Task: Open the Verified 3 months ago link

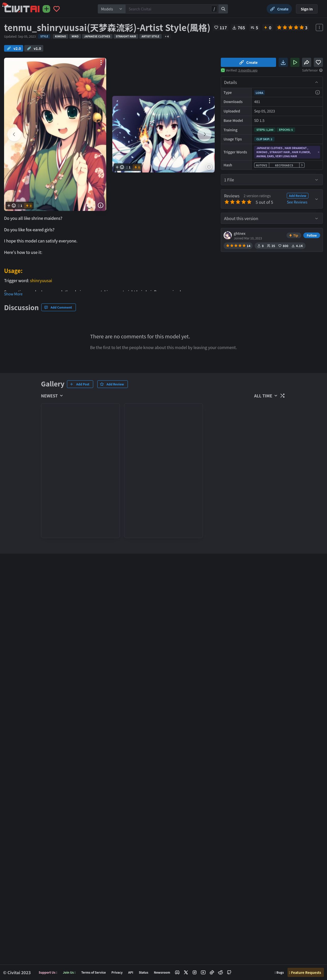Action: click(248, 70)
